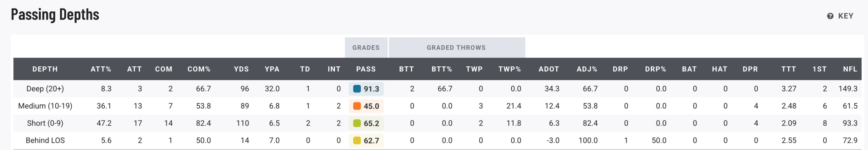The image size is (868, 150).
Task: Sort by the DEPTH column header
Action: (45, 69)
